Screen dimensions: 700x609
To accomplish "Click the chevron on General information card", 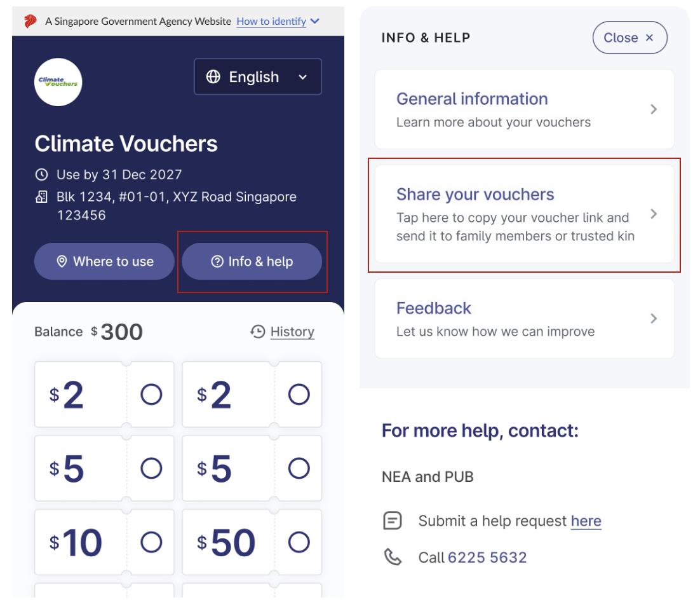I will coord(654,109).
